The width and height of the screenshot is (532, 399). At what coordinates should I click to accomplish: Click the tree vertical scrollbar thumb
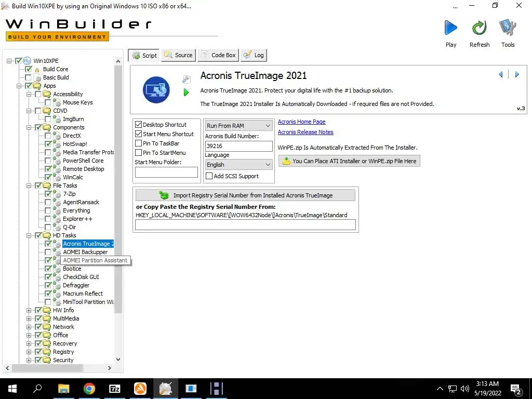point(118,189)
